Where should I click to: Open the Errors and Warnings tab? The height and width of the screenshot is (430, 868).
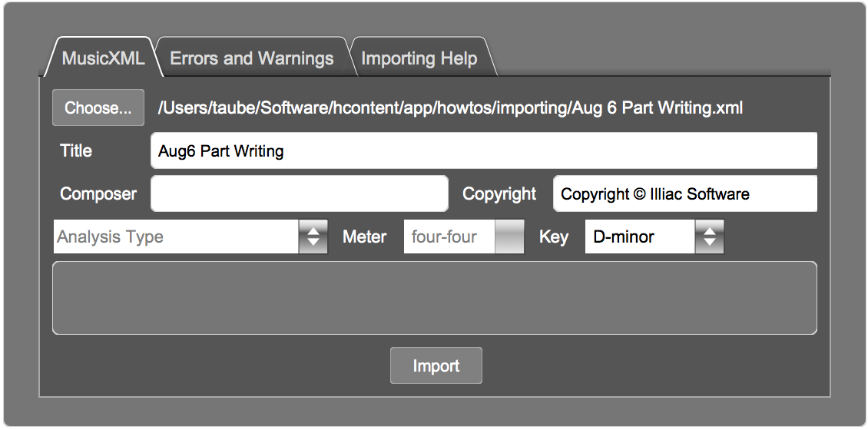251,58
